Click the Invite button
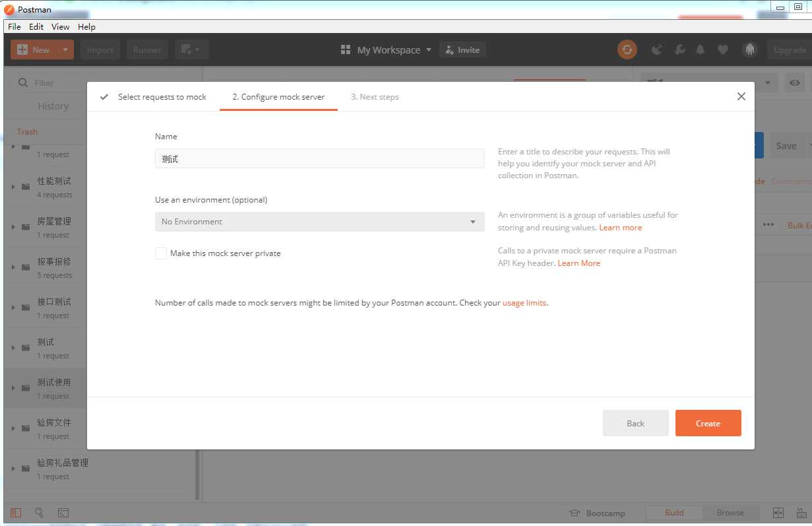The width and height of the screenshot is (812, 526). [x=462, y=49]
